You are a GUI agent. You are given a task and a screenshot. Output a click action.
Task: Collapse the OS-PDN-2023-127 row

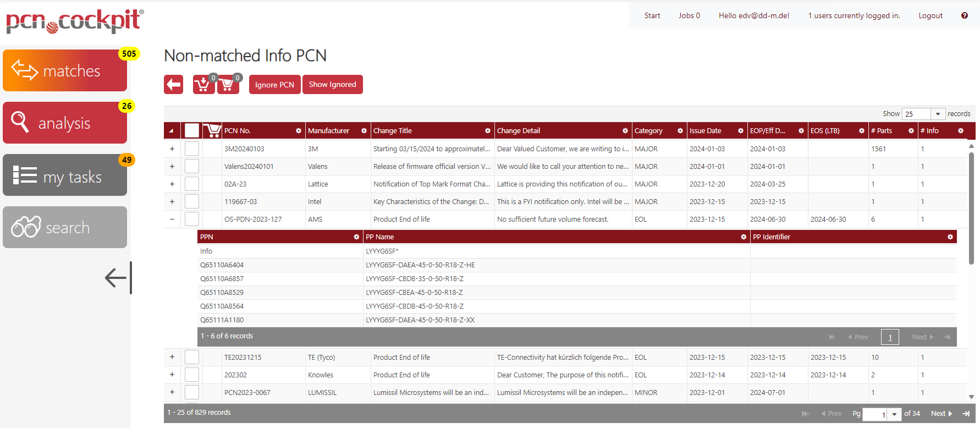[x=172, y=219]
